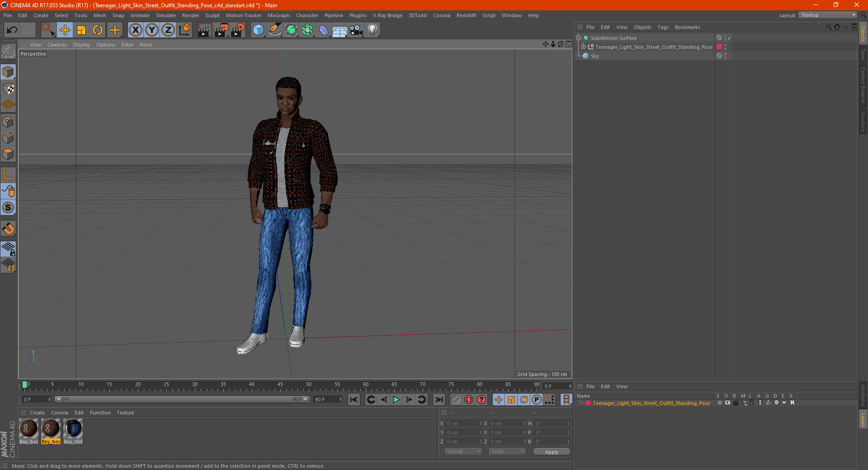Toggle Enable Axis L-shaped icon
Viewport: 868px width, 470px height.
8,175
